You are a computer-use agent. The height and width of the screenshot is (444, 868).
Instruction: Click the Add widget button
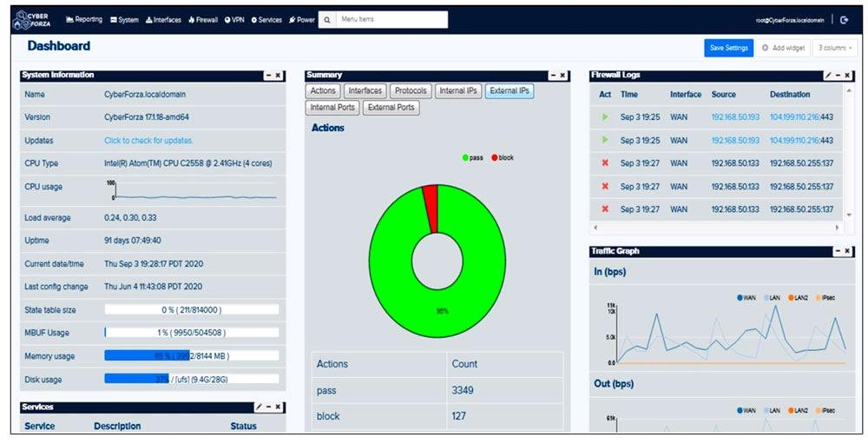click(x=783, y=49)
